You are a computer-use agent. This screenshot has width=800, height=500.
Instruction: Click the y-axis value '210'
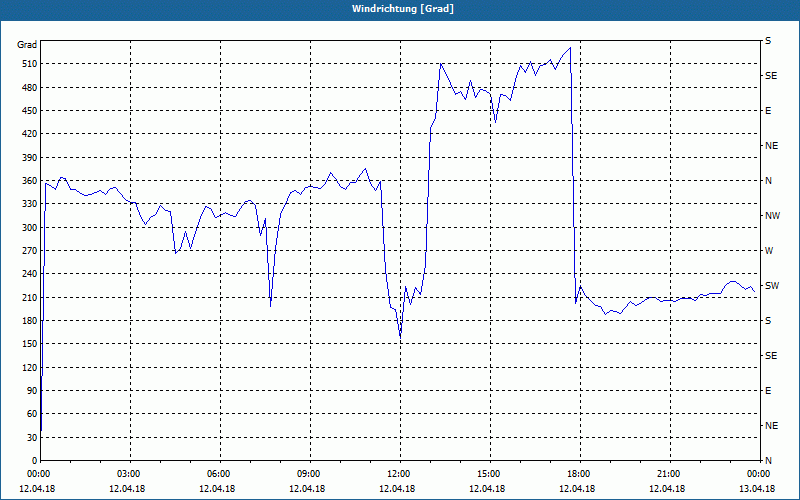point(30,297)
